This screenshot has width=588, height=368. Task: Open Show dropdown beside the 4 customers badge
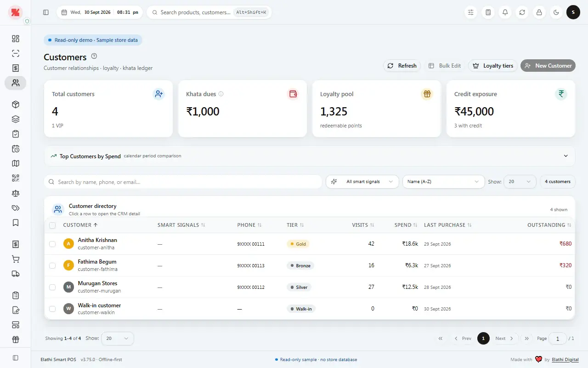click(x=520, y=182)
